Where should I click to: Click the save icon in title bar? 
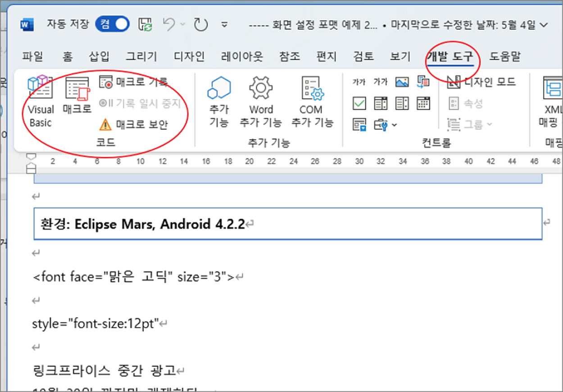click(x=145, y=24)
